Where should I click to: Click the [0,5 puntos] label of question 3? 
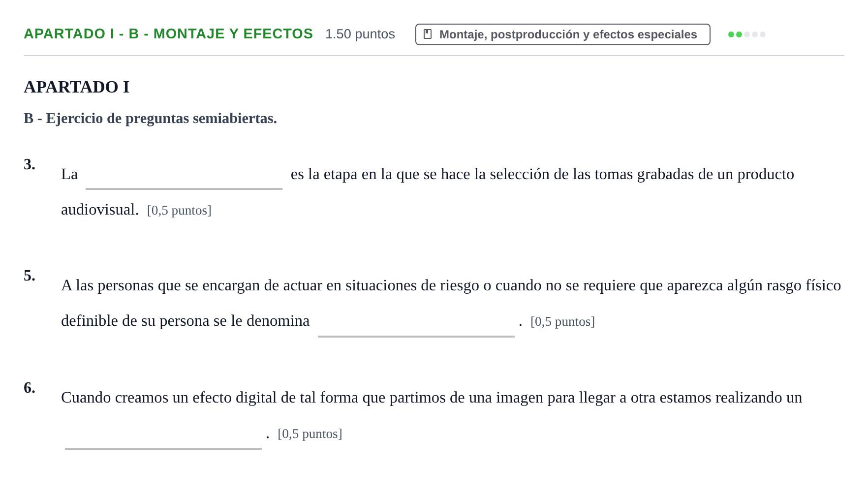coord(179,211)
